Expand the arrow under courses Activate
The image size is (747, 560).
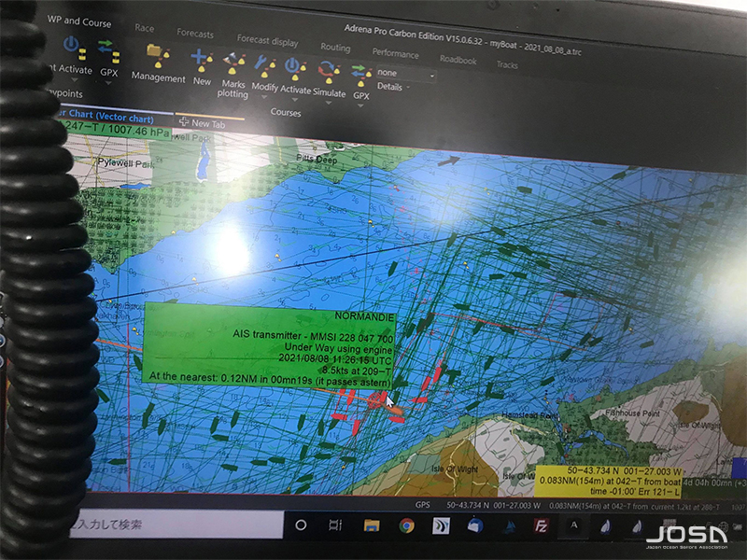pyautogui.click(x=295, y=100)
